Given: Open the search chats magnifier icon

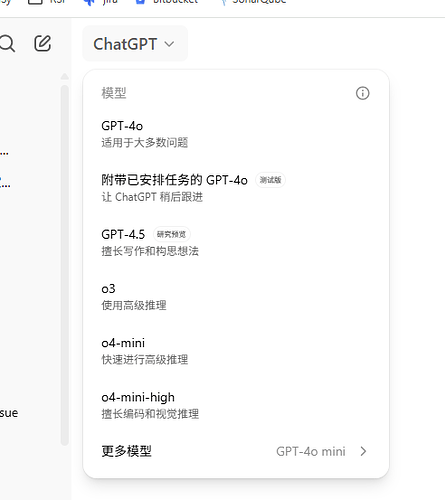Looking at the screenshot, I should click(7, 44).
